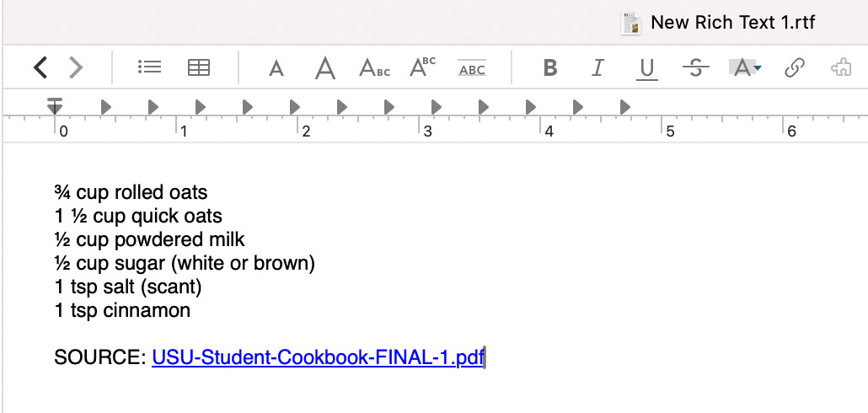Toggle underline formatting

[x=646, y=69]
